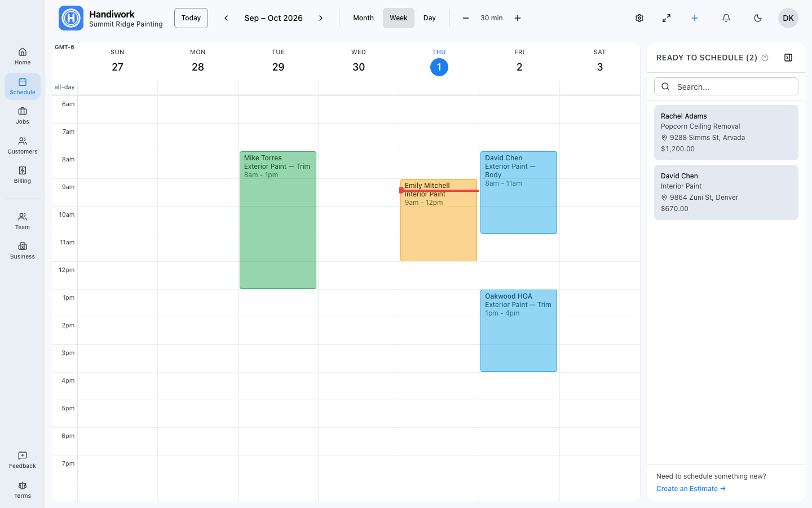Viewport: 812px width, 508px height.
Task: Open Customers in the sidebar
Action: click(x=23, y=146)
